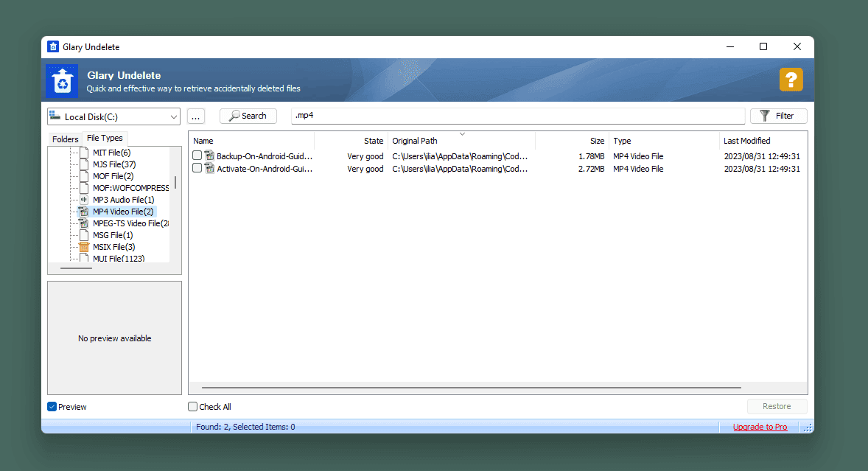Image resolution: width=868 pixels, height=471 pixels.
Task: Click the Backup file's original path cell
Action: point(460,156)
